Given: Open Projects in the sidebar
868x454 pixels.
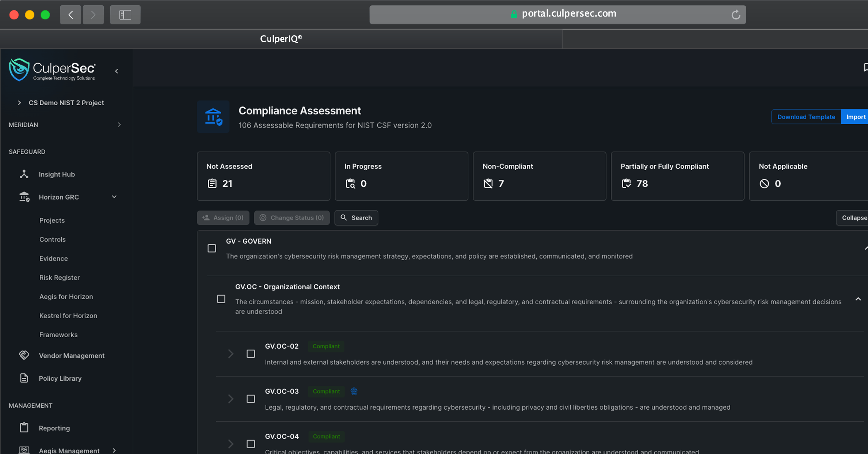Looking at the screenshot, I should [52, 220].
